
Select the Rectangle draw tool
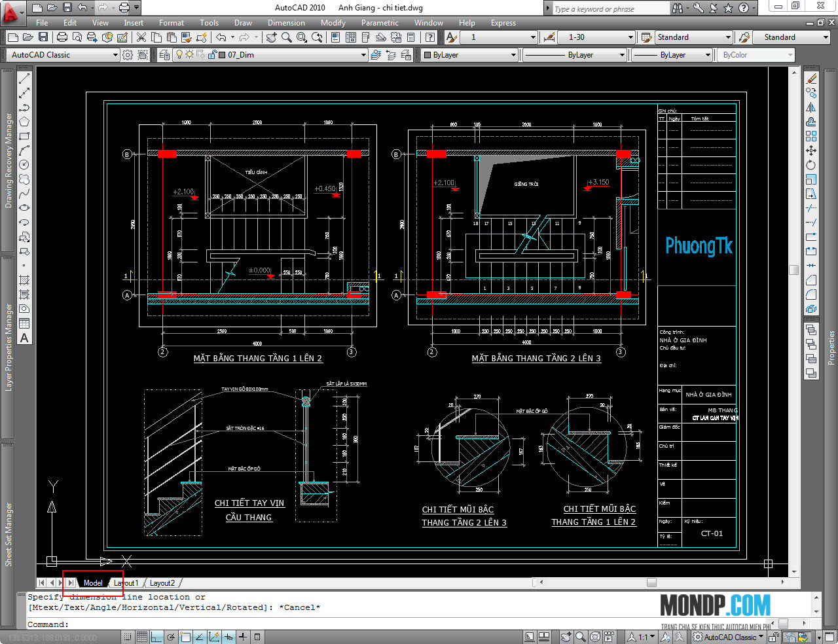24,136
